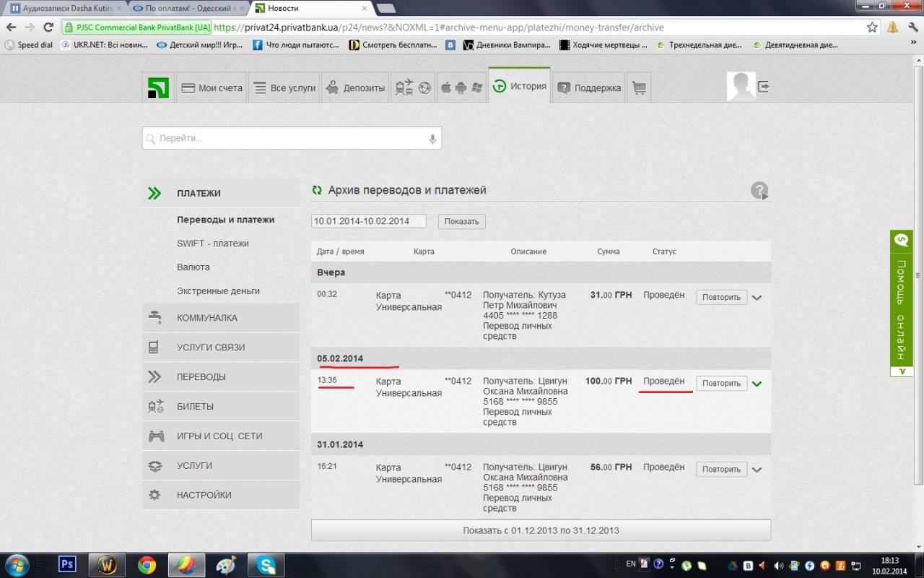This screenshot has width=924, height=578.
Task: Switch to the Депозиты tab
Action: coord(355,87)
